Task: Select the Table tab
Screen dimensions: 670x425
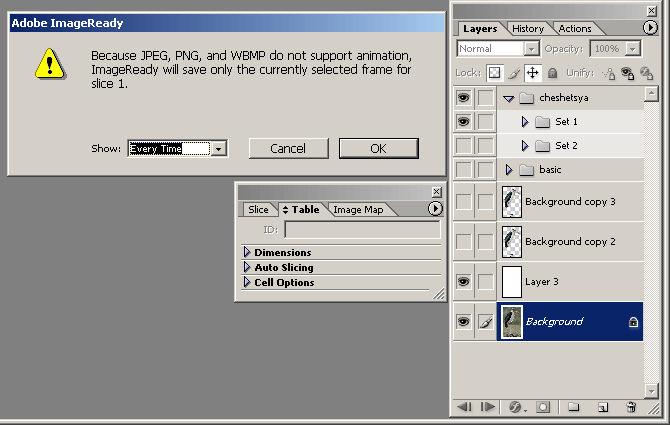Action: (305, 210)
